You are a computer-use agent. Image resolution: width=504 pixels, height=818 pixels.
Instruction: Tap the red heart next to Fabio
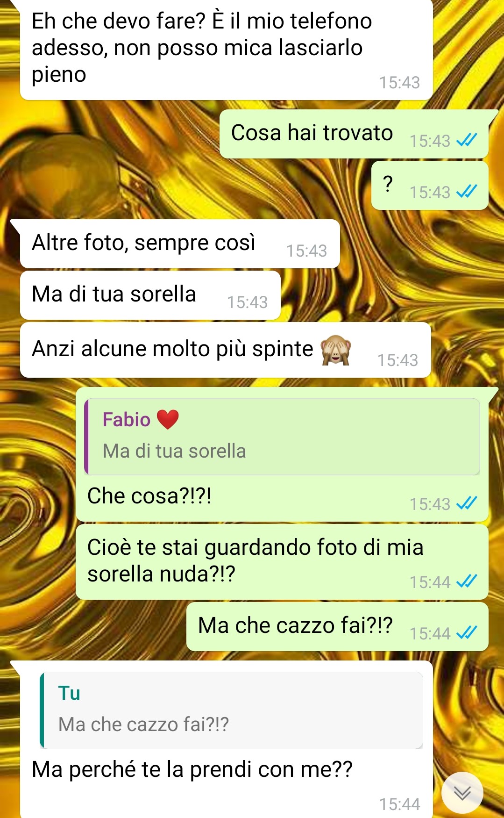(168, 419)
